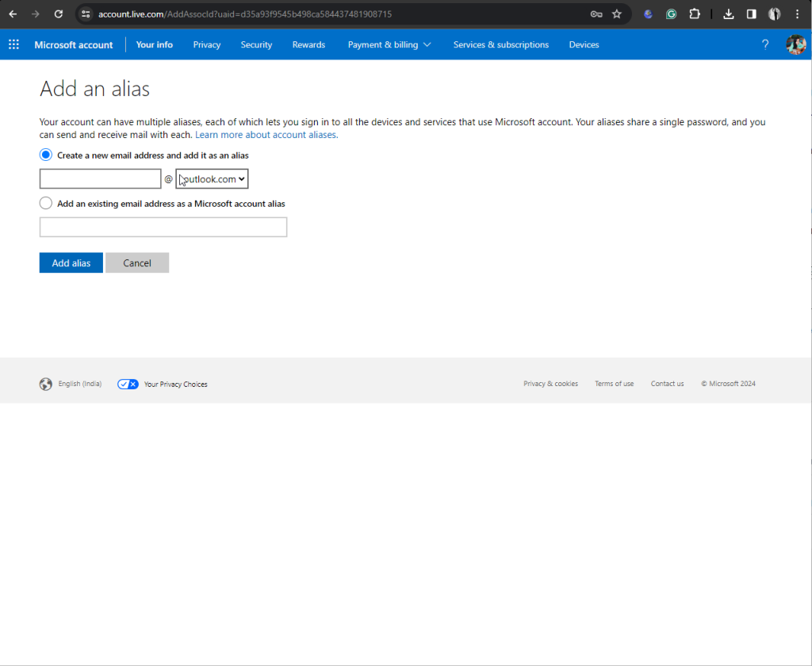This screenshot has width=812, height=666.
Task: Open the Your info tab
Action: click(155, 44)
